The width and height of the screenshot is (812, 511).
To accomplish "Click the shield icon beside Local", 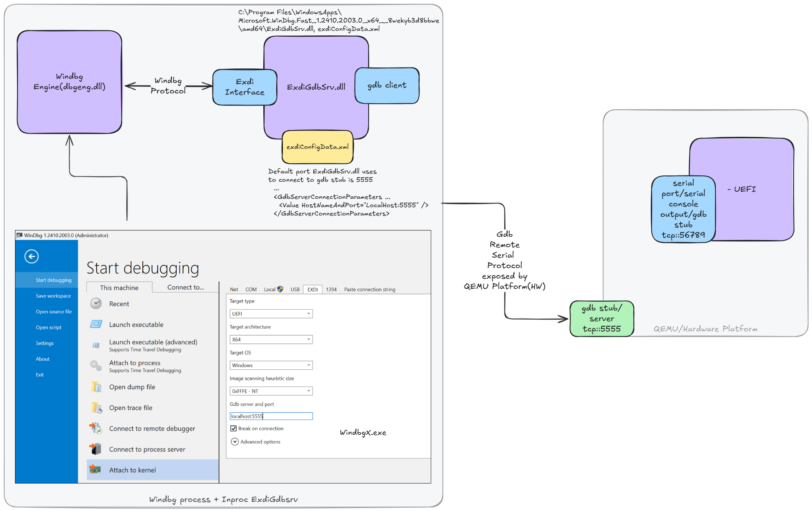I will [280, 289].
